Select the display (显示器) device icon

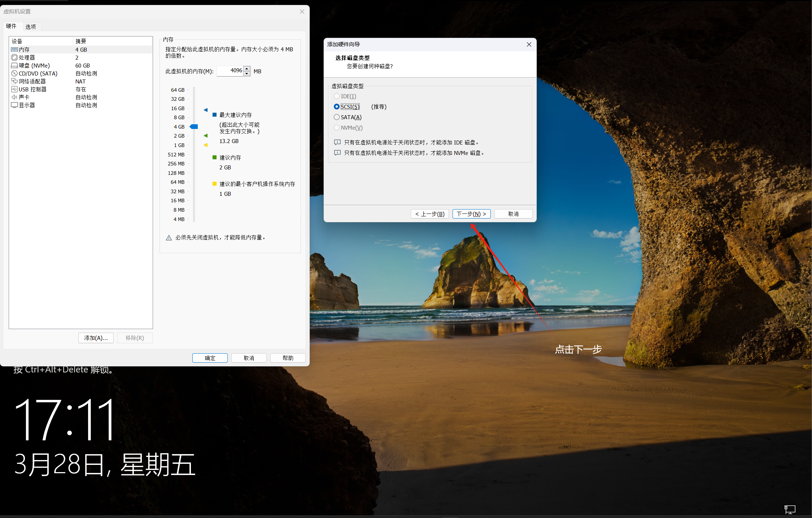point(14,105)
